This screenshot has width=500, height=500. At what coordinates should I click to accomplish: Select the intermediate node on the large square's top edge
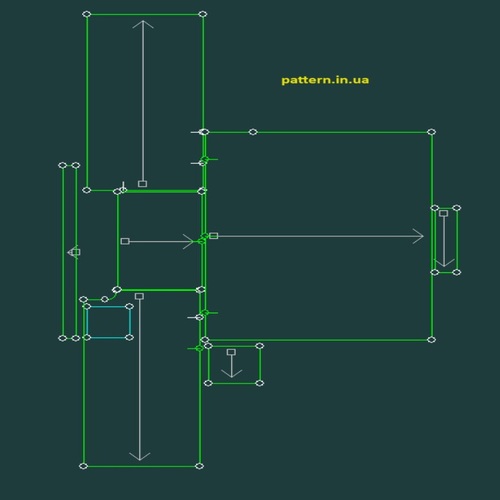[x=253, y=132]
